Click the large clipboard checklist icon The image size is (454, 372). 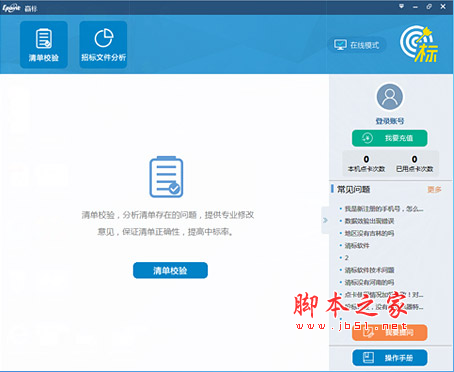click(166, 177)
